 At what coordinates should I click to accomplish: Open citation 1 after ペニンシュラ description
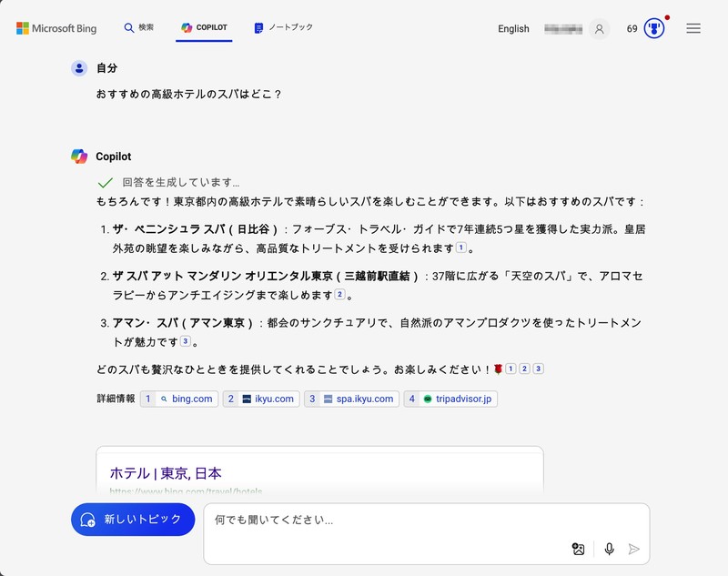click(461, 248)
